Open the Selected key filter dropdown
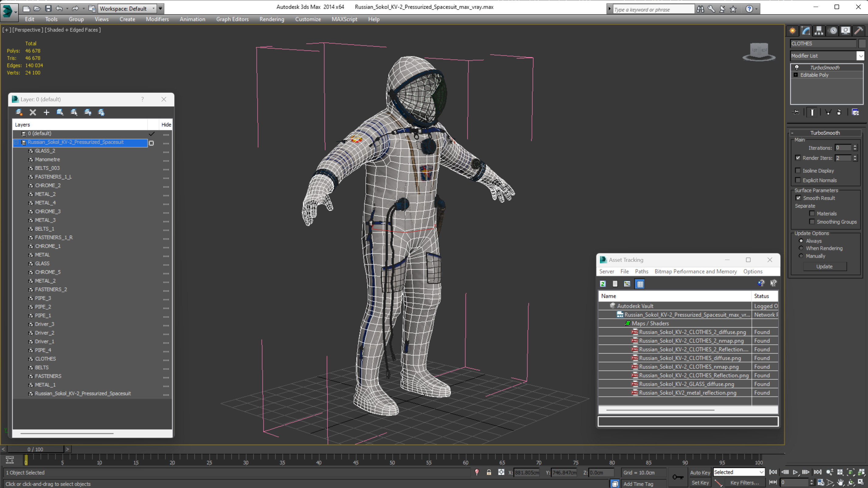 (761, 472)
